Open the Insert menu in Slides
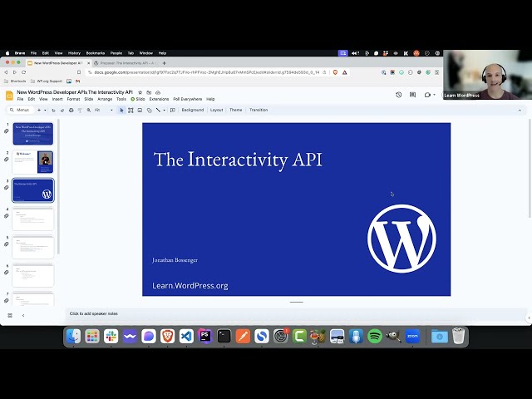Screen dimensions: 532x399 point(57,99)
